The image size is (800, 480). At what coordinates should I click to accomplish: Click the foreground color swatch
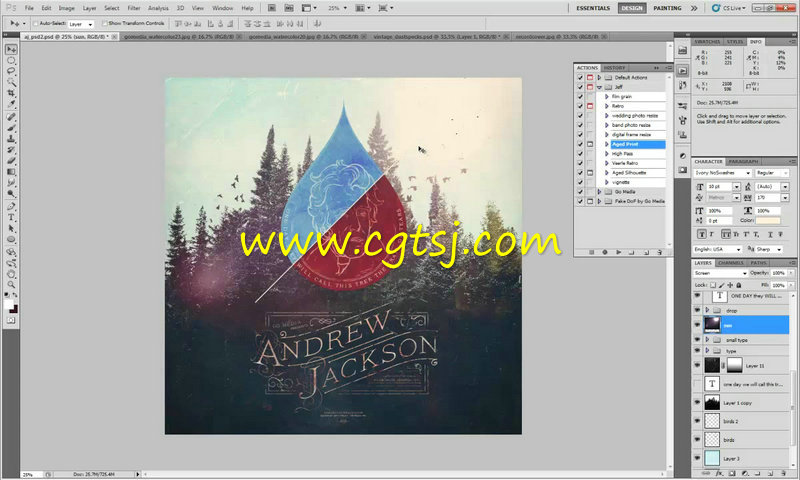click(9, 305)
